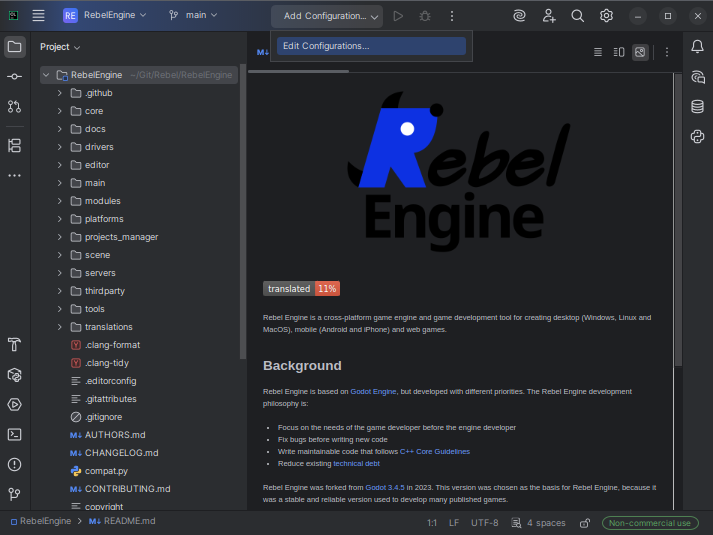Click the preview vertical scrollbar

tap(678, 220)
